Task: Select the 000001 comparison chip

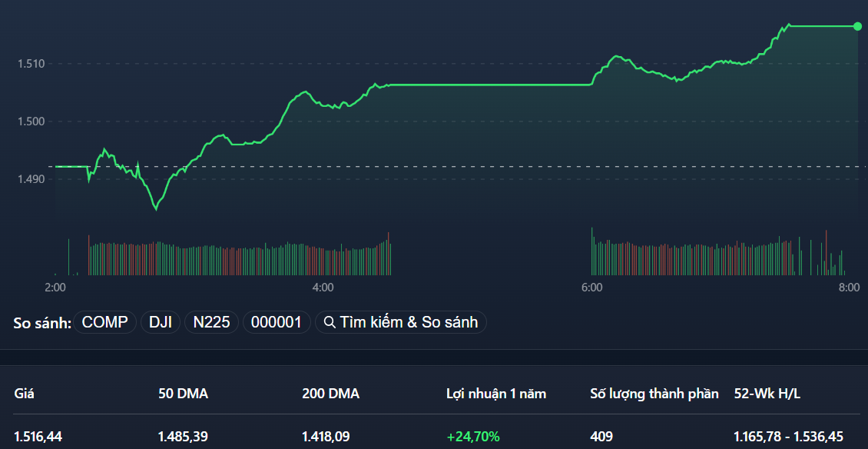Action: 277,322
